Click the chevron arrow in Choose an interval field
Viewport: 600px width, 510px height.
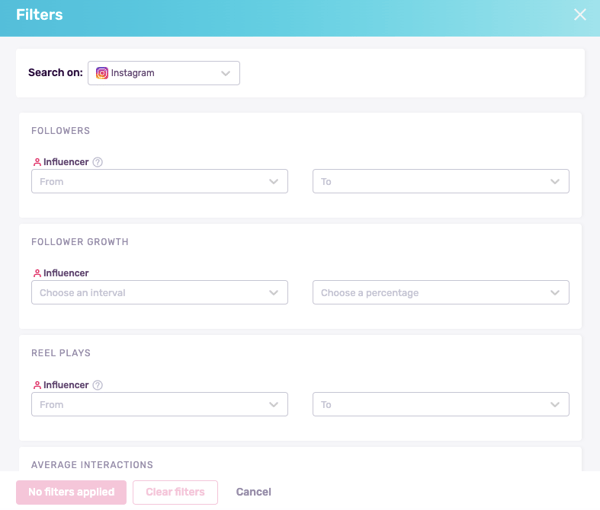click(274, 292)
